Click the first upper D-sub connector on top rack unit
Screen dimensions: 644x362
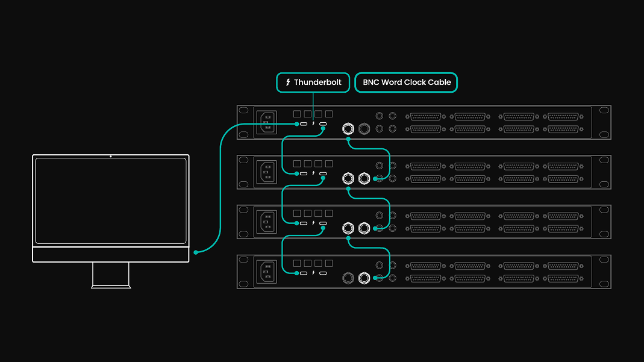[425, 117]
